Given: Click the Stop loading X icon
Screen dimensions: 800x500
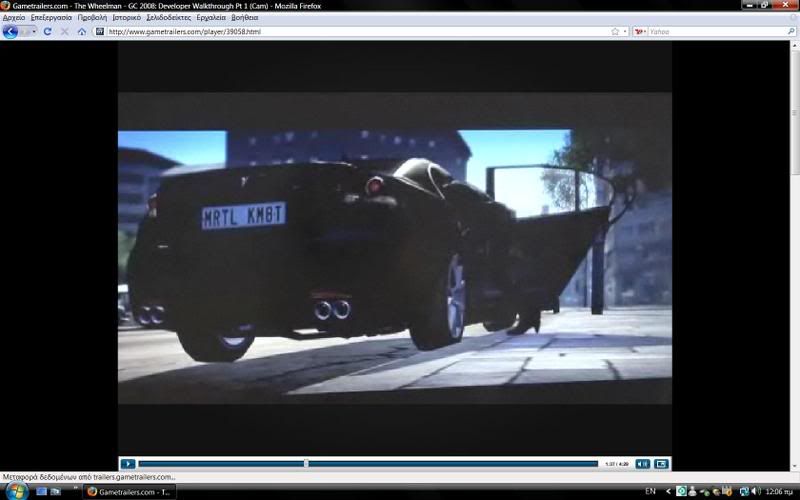Looking at the screenshot, I should click(x=65, y=32).
